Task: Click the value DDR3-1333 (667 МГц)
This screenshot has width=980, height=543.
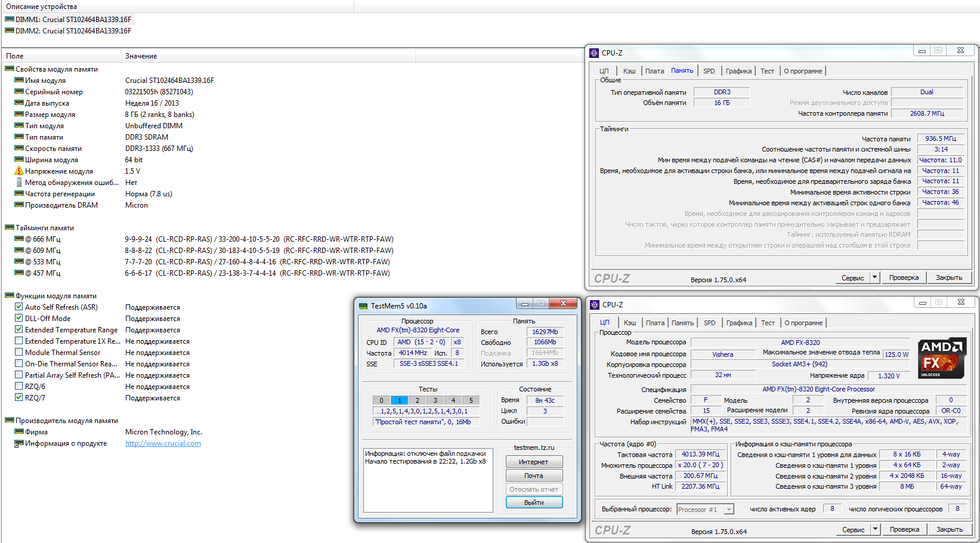Action: point(159,148)
